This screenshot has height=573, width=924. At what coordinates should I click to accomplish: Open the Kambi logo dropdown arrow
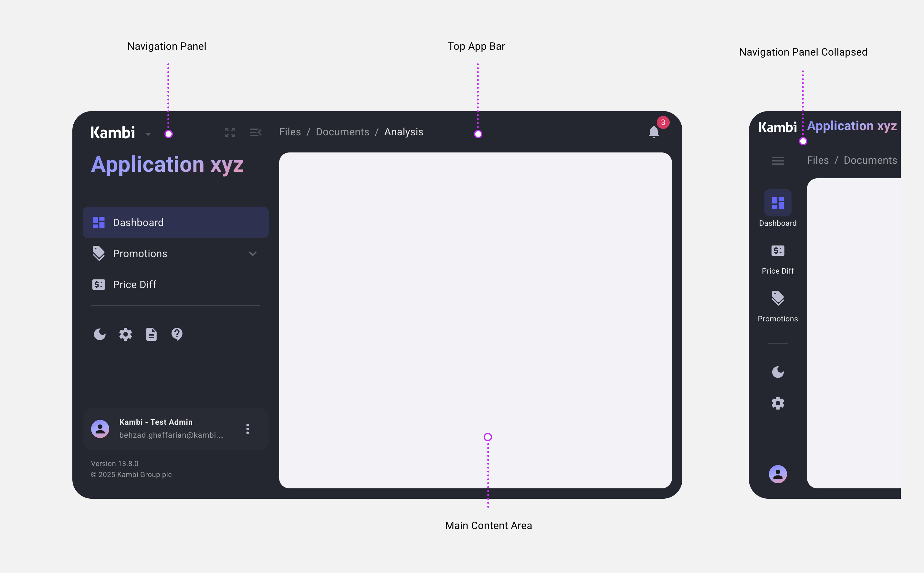click(x=148, y=134)
